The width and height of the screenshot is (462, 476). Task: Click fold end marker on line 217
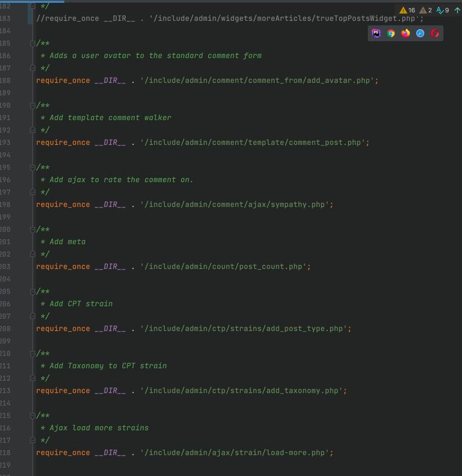[33, 440]
